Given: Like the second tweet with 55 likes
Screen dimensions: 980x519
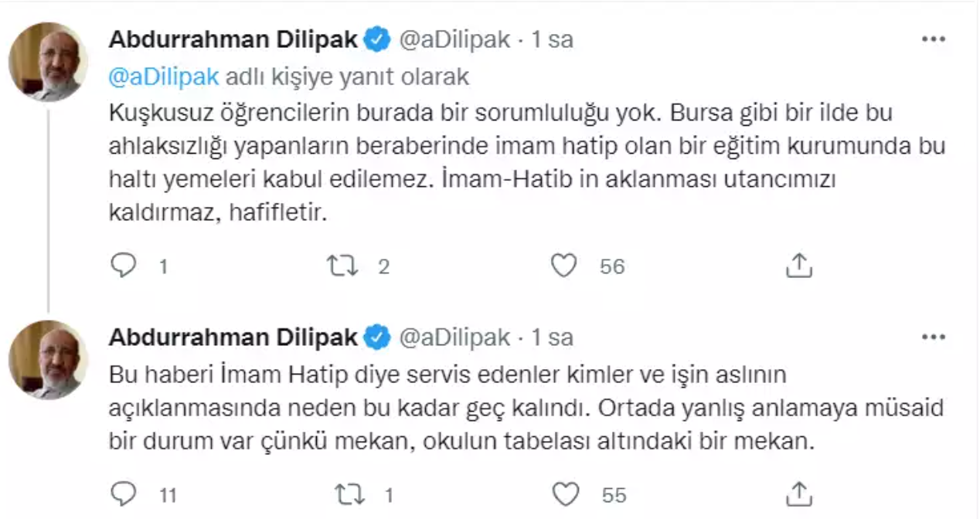Looking at the screenshot, I should pyautogui.click(x=568, y=494).
